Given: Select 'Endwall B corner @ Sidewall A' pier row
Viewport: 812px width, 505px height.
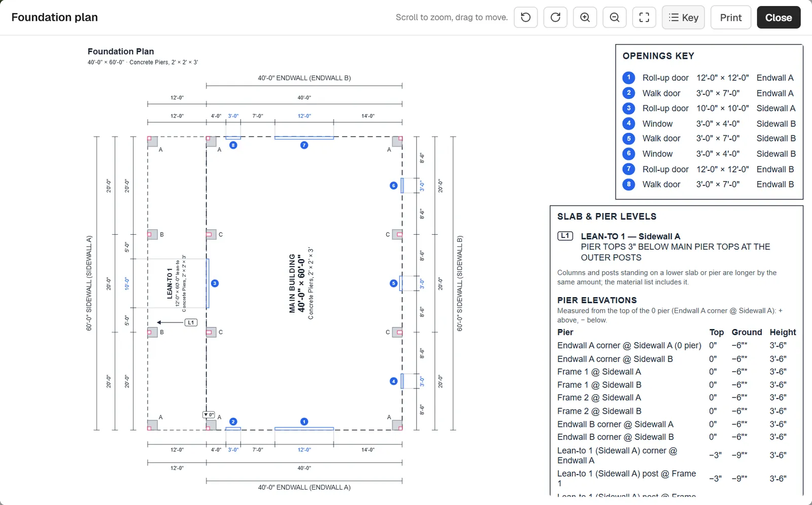Looking at the screenshot, I should tap(676, 424).
